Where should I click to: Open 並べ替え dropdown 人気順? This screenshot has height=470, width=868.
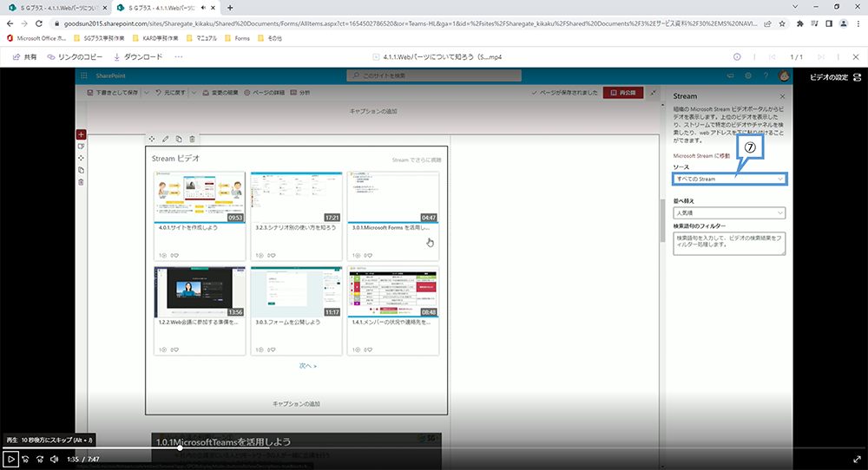pos(729,212)
